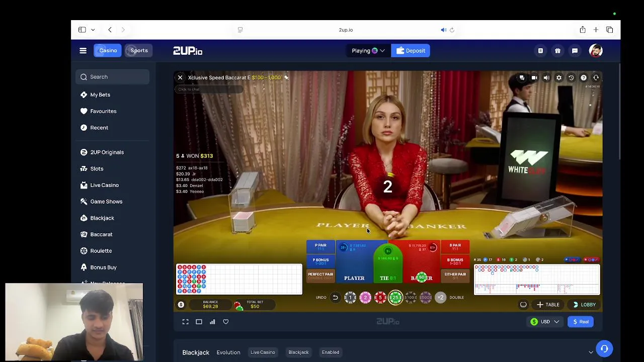The width and height of the screenshot is (644, 362).
Task: Click the + TABLE button
Action: coord(548,305)
